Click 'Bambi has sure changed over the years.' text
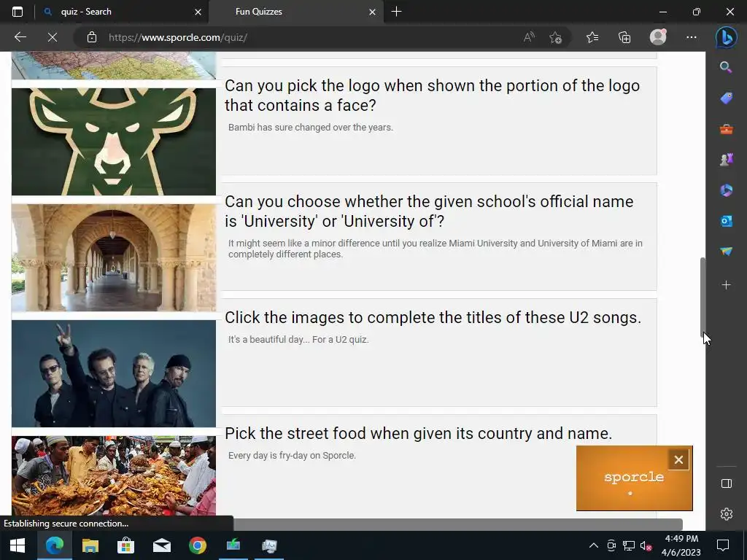Image resolution: width=747 pixels, height=560 pixels. coord(311,127)
